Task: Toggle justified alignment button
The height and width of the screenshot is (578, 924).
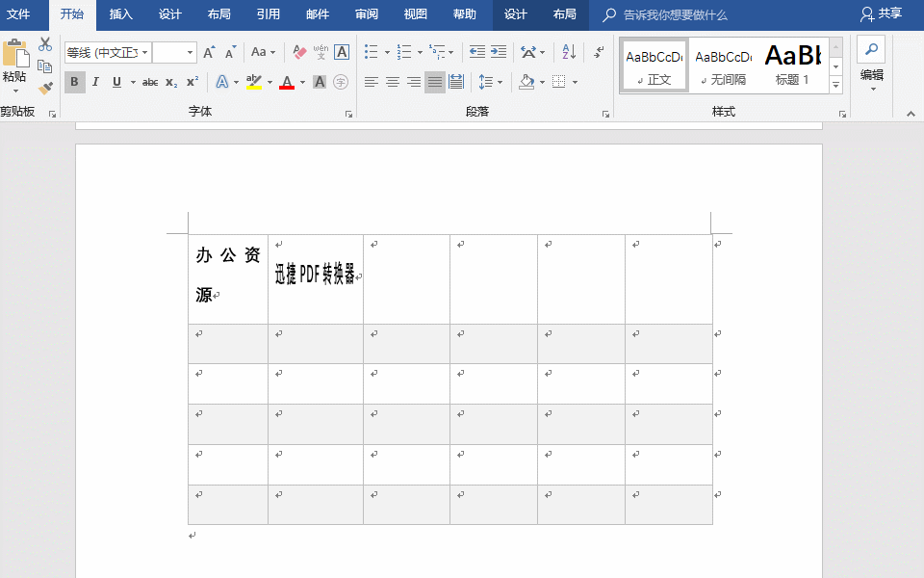Action: pyautogui.click(x=435, y=82)
